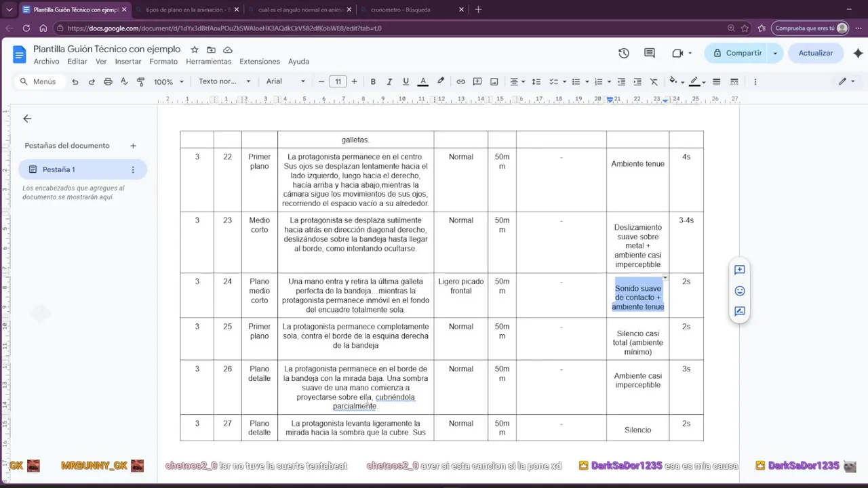The width and height of the screenshot is (868, 488).
Task: Click the Actualizar button
Action: 816,53
